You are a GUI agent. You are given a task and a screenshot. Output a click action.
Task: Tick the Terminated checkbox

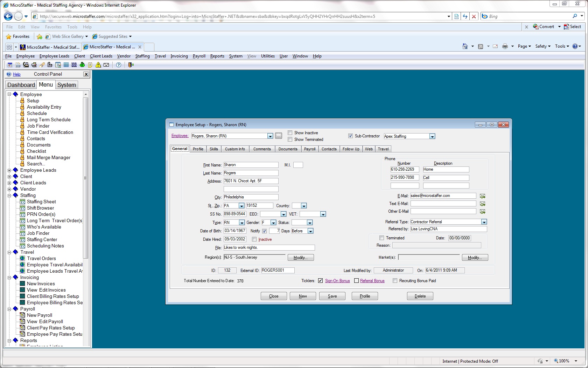(x=382, y=238)
